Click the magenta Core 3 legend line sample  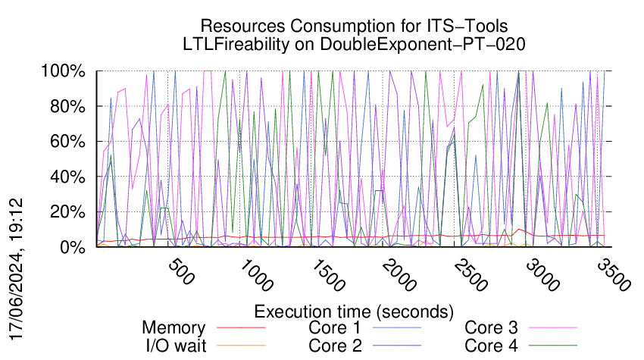(553, 327)
